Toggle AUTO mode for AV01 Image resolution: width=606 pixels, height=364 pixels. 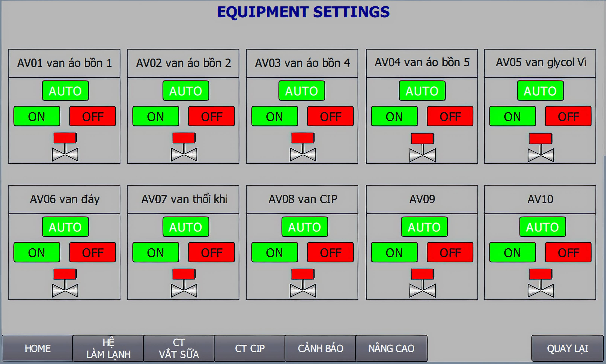pyautogui.click(x=65, y=91)
